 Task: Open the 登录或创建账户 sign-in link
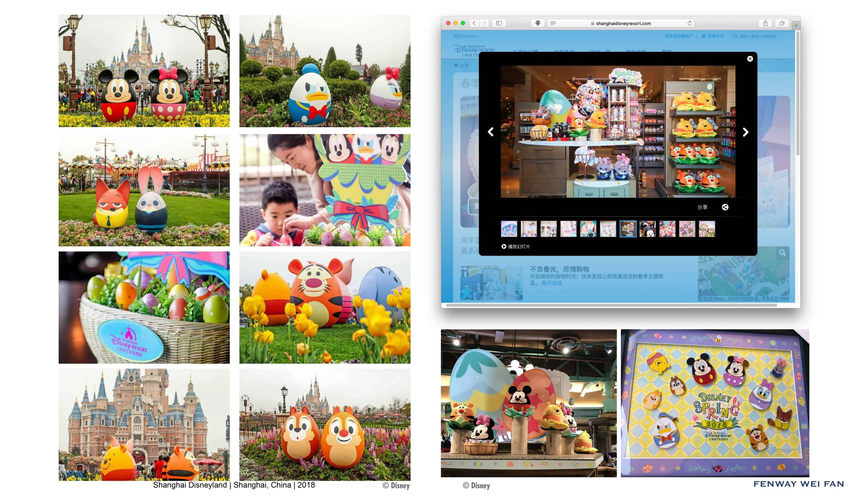pyautogui.click(x=678, y=36)
